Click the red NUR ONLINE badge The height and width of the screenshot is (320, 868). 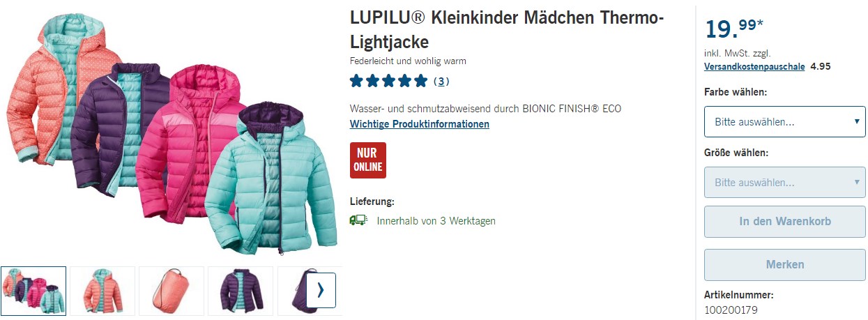pyautogui.click(x=367, y=160)
